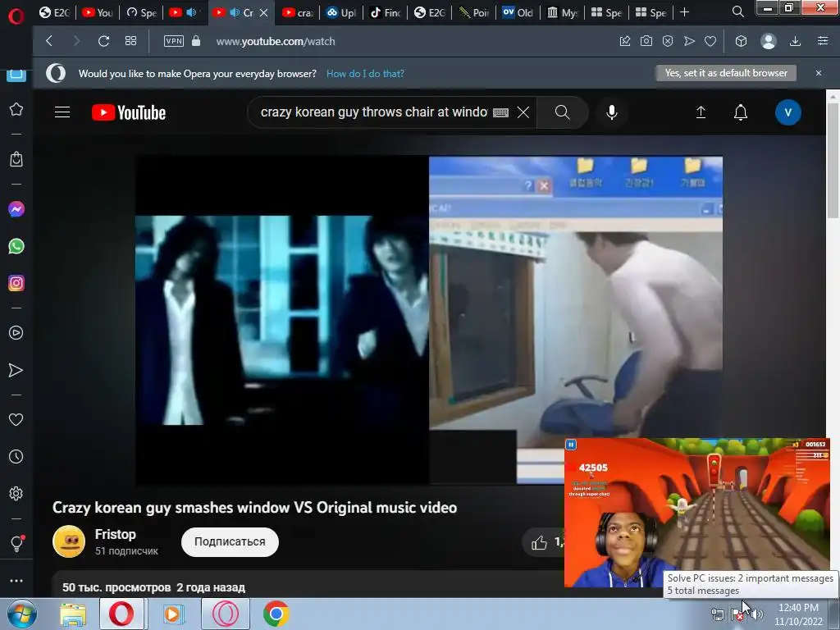Viewport: 840px width, 630px height.
Task: Click the YouTube upload arrow icon
Action: tap(701, 112)
